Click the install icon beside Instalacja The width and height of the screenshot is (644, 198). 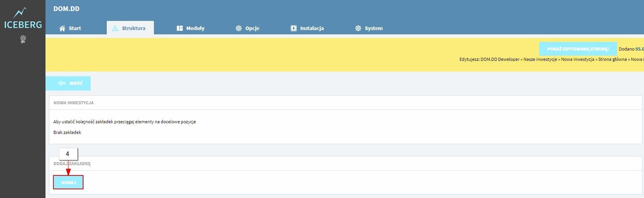294,28
